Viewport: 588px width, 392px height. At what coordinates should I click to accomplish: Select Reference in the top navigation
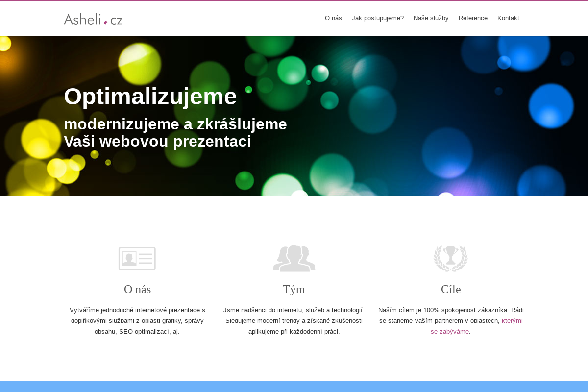click(x=473, y=18)
